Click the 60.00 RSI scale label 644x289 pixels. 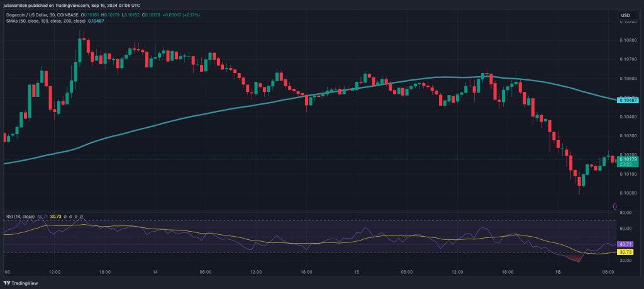tap(626, 229)
